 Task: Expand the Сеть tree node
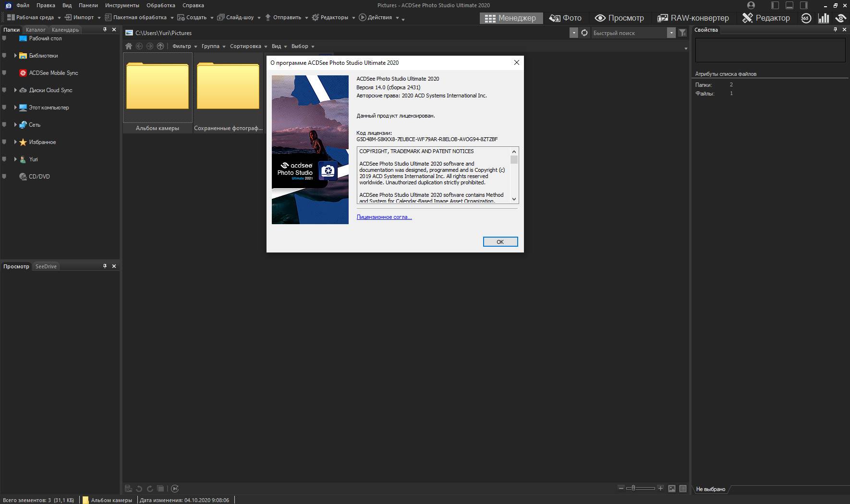click(15, 125)
